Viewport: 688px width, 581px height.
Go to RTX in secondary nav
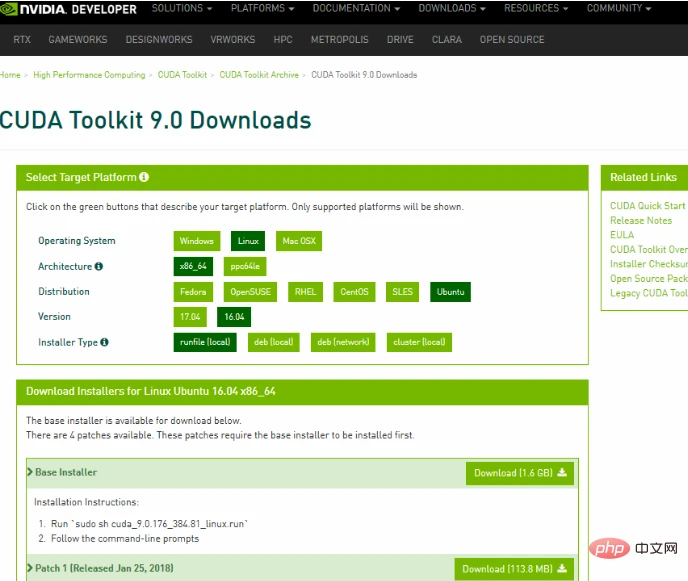point(22,39)
